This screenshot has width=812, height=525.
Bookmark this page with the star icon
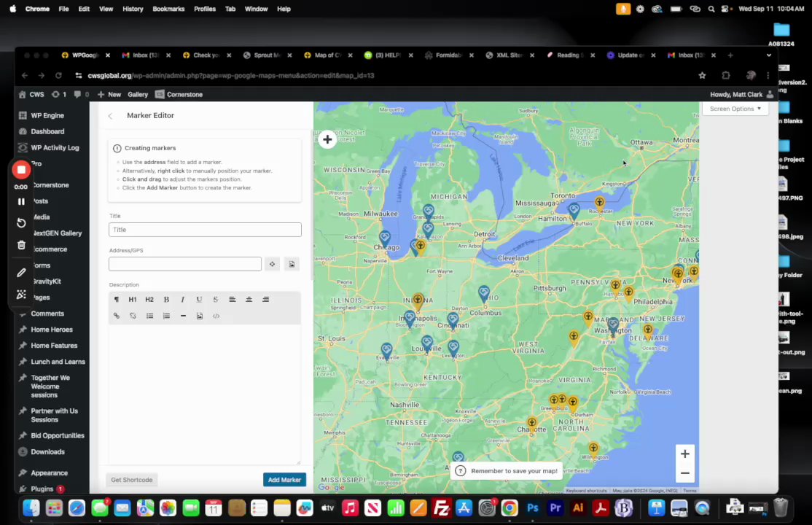(x=702, y=76)
